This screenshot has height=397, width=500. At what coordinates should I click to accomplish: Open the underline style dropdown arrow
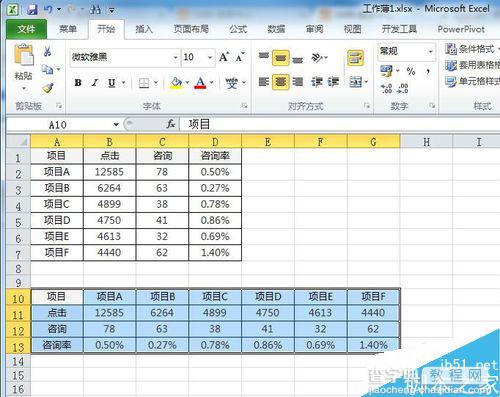tap(123, 83)
